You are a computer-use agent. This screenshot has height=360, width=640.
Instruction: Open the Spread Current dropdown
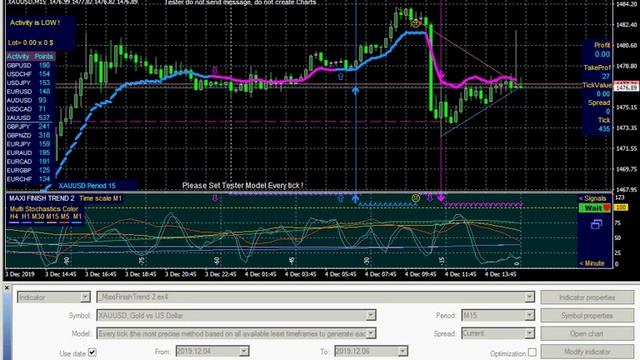(529, 333)
